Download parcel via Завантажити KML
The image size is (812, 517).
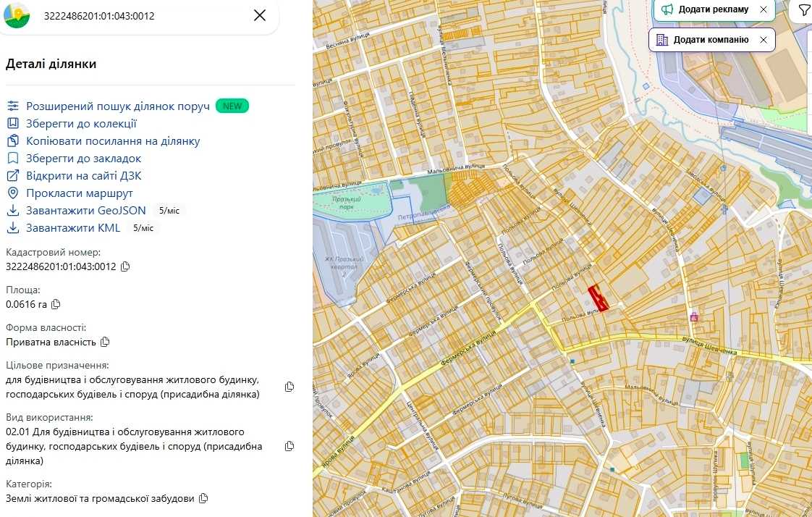[x=73, y=228]
